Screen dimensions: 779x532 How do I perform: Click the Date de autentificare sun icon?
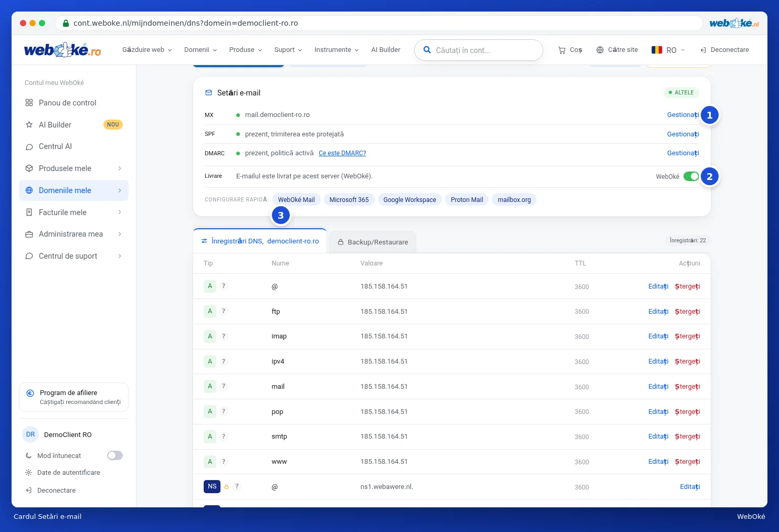pos(29,473)
